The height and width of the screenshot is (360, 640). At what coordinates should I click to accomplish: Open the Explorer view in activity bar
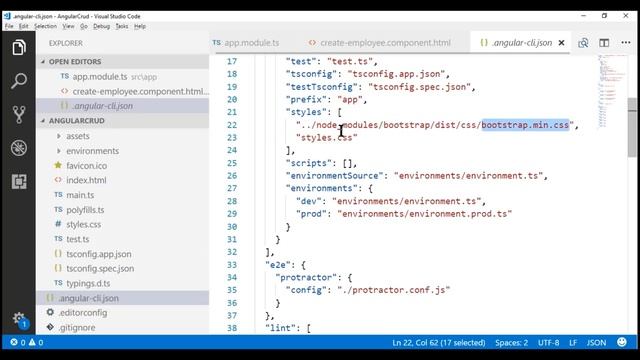pos(19,47)
